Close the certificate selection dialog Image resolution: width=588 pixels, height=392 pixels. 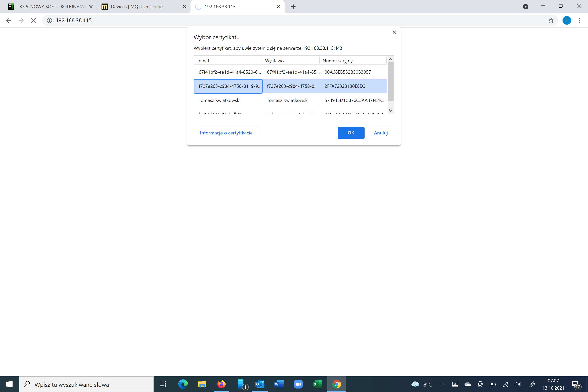[x=394, y=32]
